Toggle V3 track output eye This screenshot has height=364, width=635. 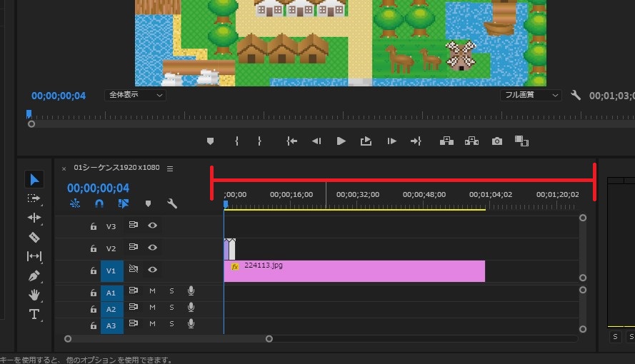(152, 226)
